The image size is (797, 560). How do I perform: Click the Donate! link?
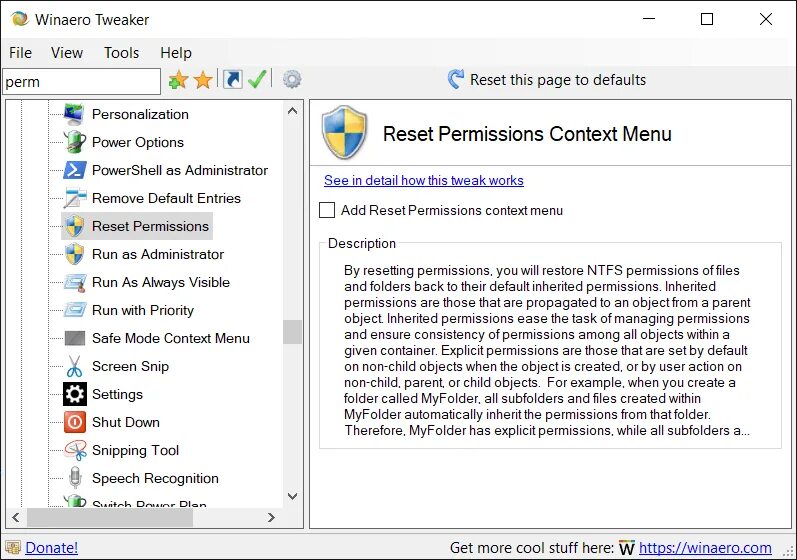51,548
